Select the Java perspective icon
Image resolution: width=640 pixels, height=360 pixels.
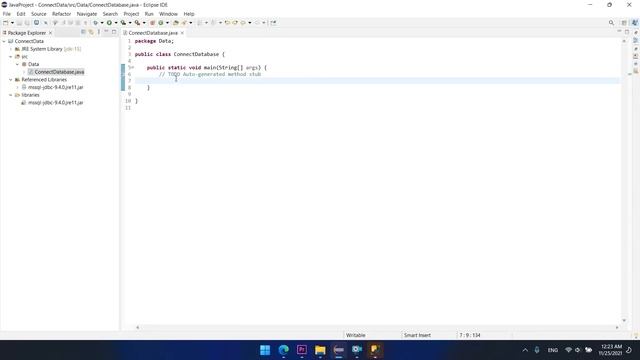point(635,23)
